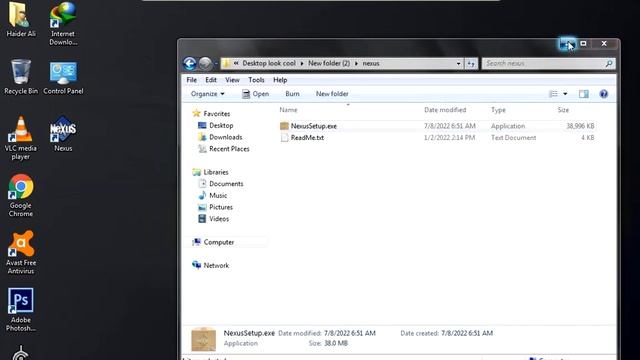
Task: Click New folder (2) breadcrumb
Action: [329, 63]
